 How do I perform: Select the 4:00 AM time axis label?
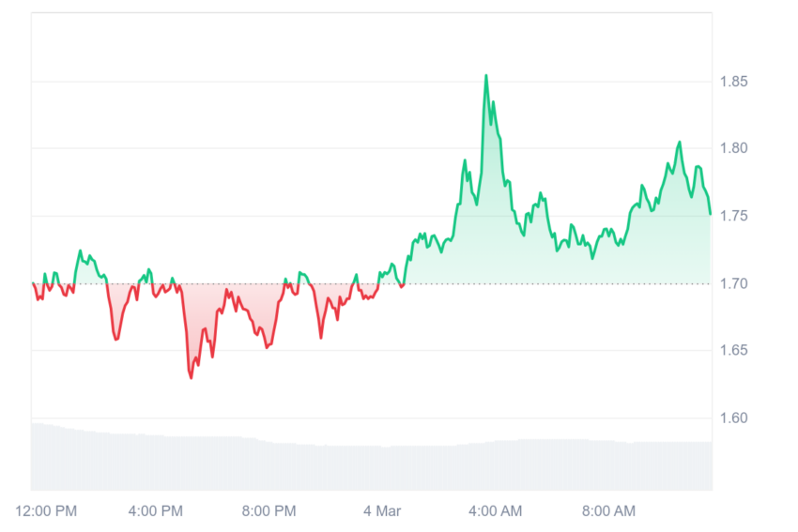click(495, 510)
